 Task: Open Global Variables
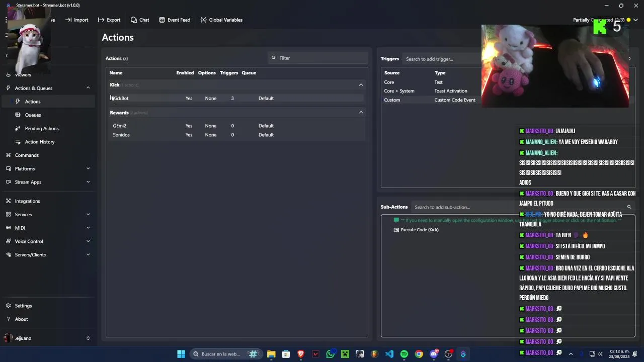[221, 20]
